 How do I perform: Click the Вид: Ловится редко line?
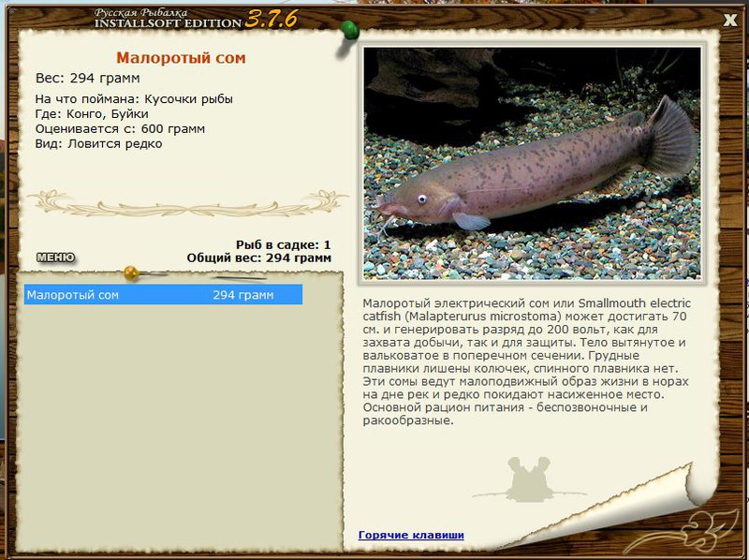point(98,144)
